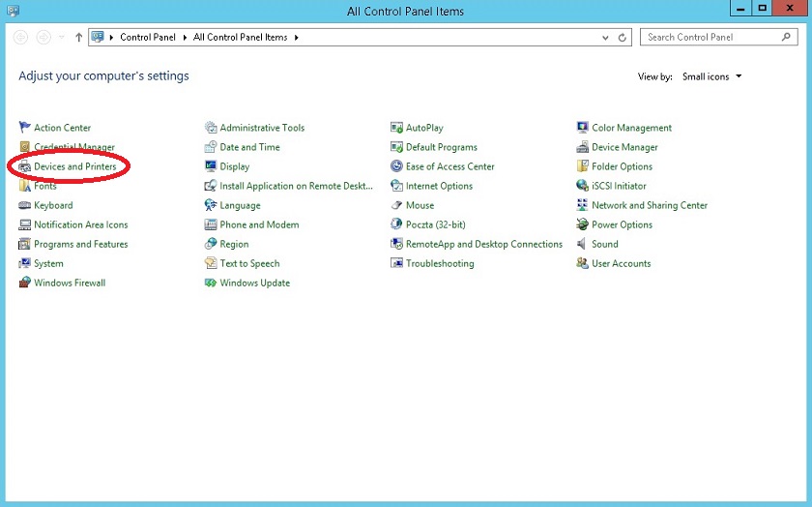Click the Date and Time icon
The width and height of the screenshot is (812, 507).
click(211, 147)
